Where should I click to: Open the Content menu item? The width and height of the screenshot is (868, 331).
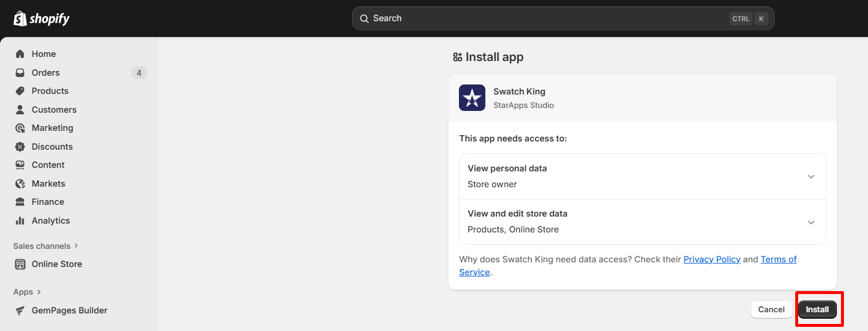48,165
